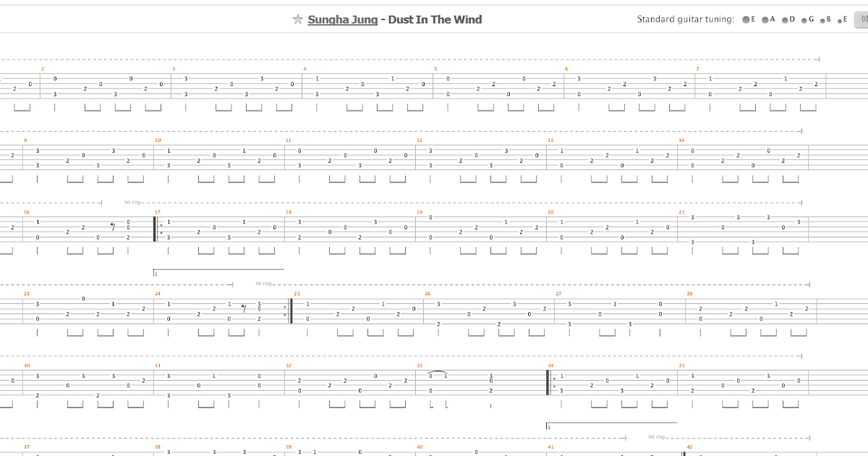This screenshot has width=868, height=456.
Task: Click the Standard guitar tuning label
Action: tap(685, 20)
